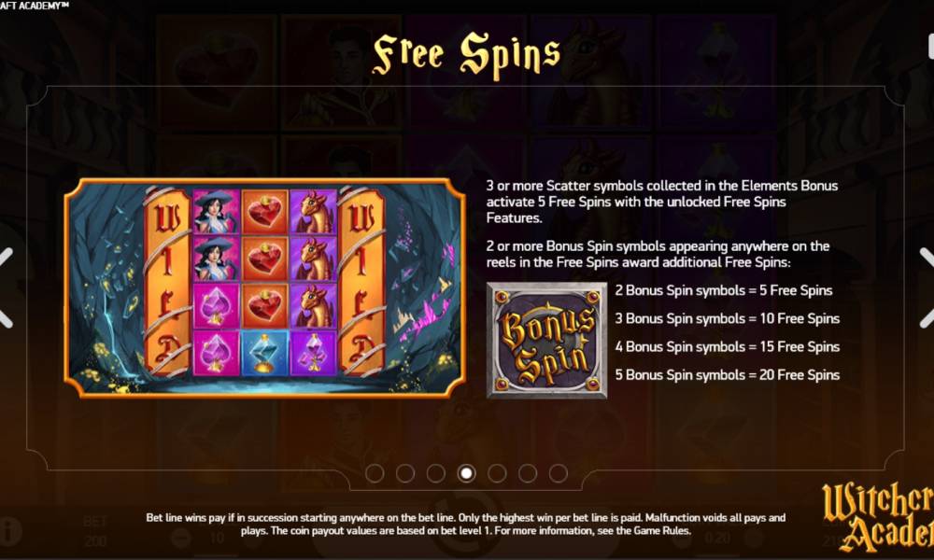934x560 pixels.
Task: Click the Bonus Spin symbol icon
Action: (x=546, y=341)
